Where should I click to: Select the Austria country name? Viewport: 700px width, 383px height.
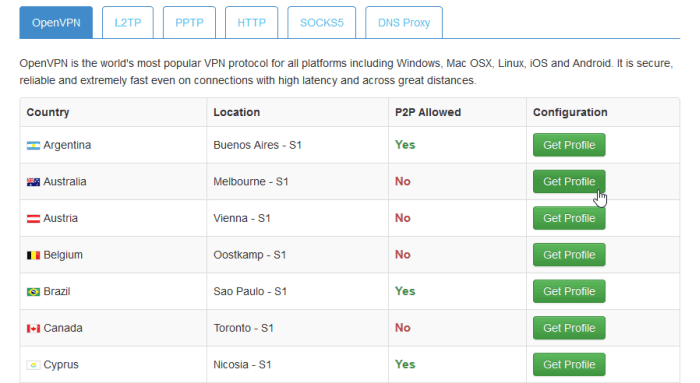pos(60,218)
